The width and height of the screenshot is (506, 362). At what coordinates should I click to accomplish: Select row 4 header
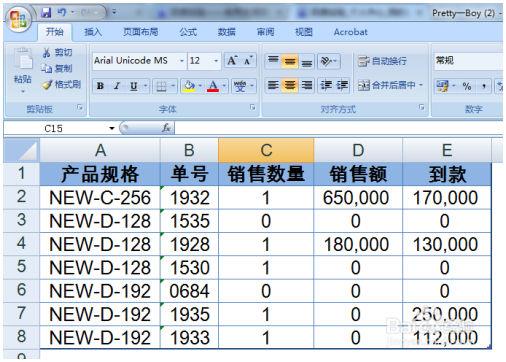[22, 243]
